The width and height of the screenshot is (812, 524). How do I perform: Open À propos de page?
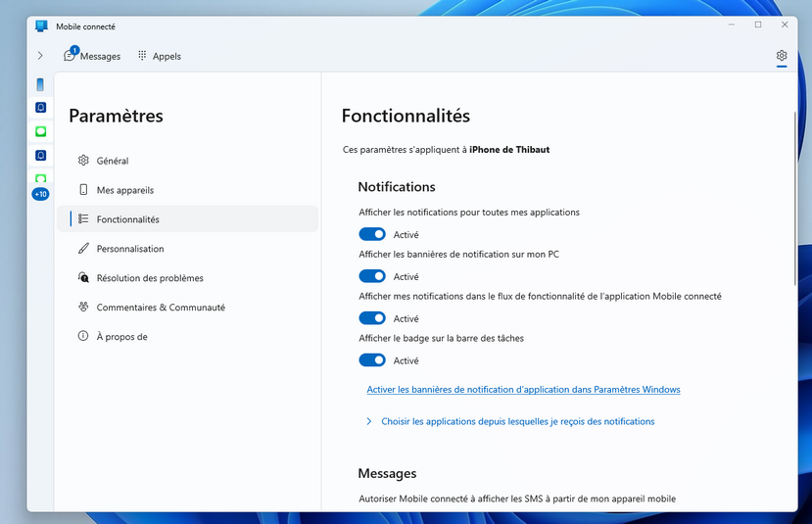[x=187, y=337]
